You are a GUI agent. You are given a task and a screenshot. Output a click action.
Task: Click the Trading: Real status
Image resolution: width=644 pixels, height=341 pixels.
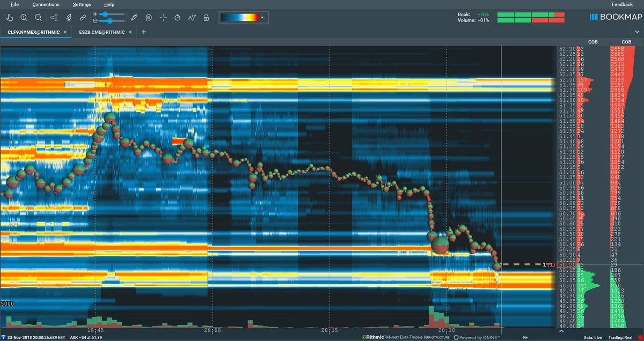[619, 337]
